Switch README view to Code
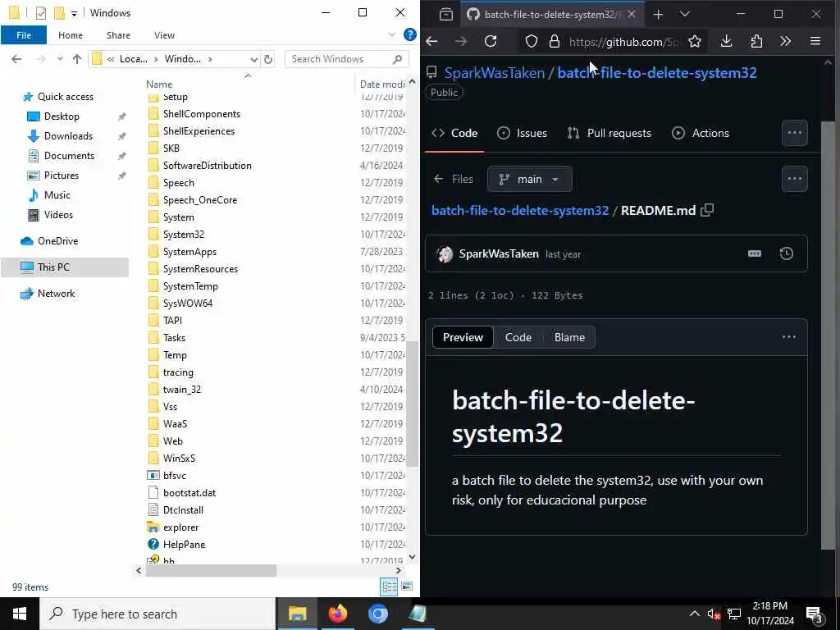Image resolution: width=840 pixels, height=630 pixels. tap(518, 337)
